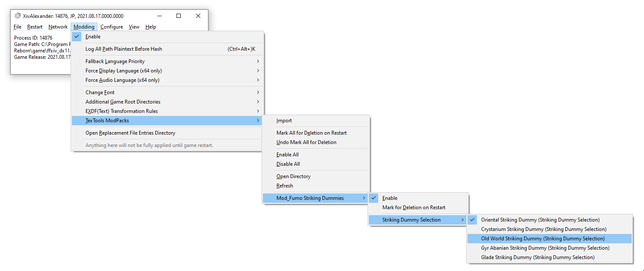The height and width of the screenshot is (271, 644).
Task: Click Refresh in ModPacks submenu
Action: pos(285,186)
